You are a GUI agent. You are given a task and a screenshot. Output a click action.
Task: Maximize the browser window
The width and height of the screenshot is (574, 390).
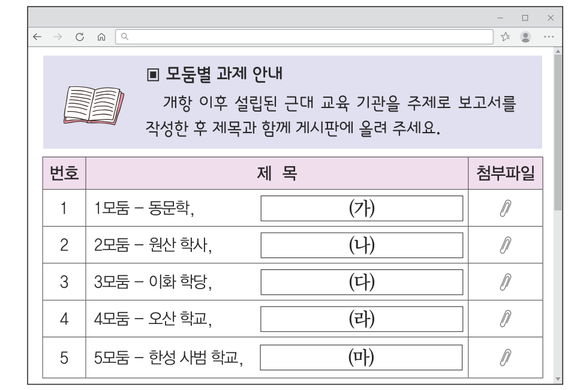tap(525, 18)
